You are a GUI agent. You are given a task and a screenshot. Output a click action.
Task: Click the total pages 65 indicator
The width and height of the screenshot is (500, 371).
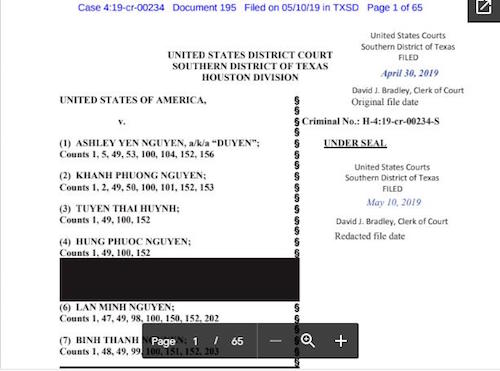pyautogui.click(x=237, y=341)
